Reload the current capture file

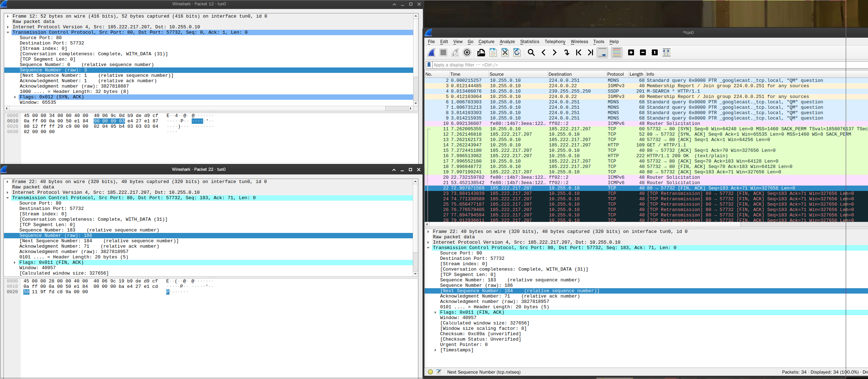(517, 52)
